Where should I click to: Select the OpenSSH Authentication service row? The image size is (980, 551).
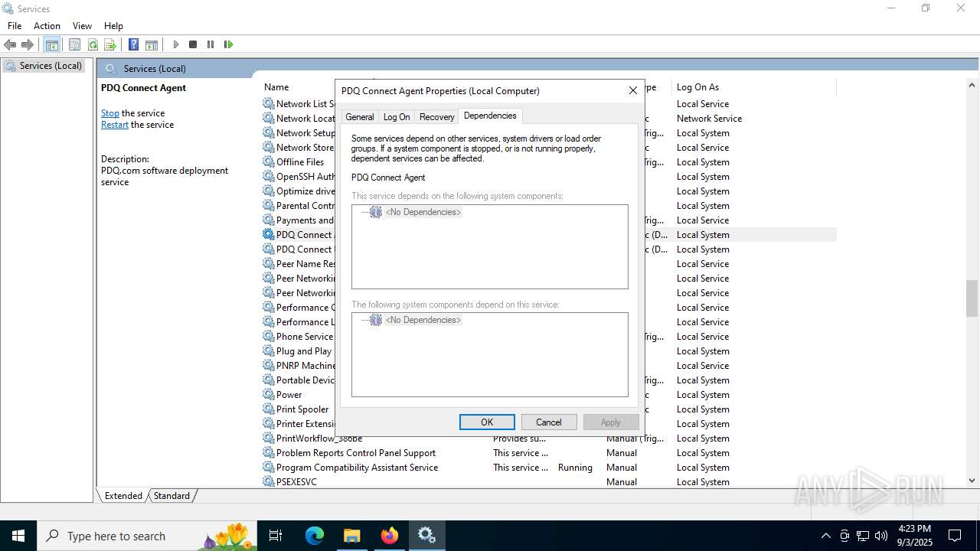tap(305, 176)
